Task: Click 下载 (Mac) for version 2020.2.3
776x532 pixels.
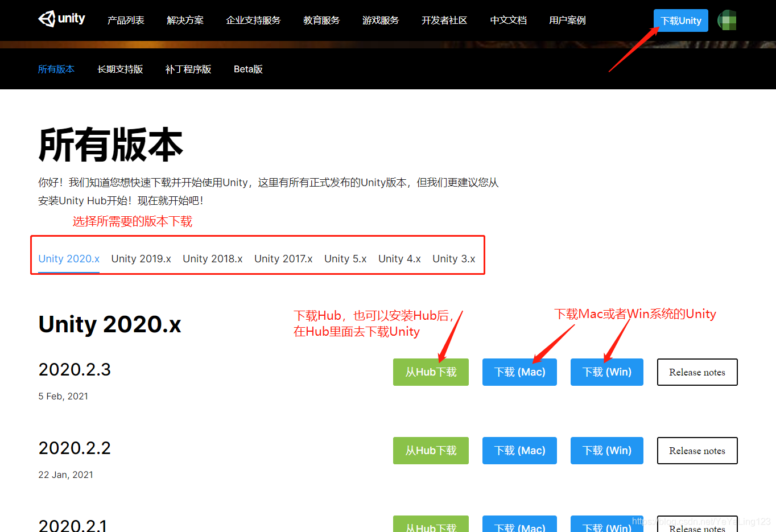Action: point(519,372)
